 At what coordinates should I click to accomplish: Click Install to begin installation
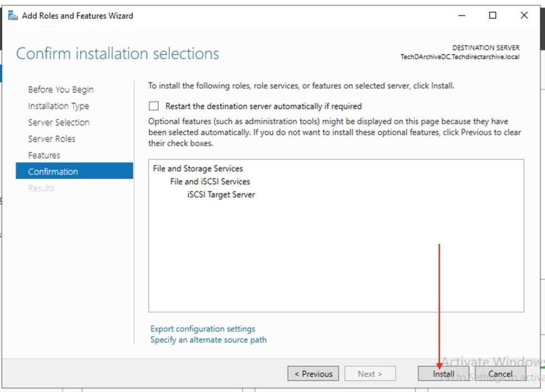444,374
